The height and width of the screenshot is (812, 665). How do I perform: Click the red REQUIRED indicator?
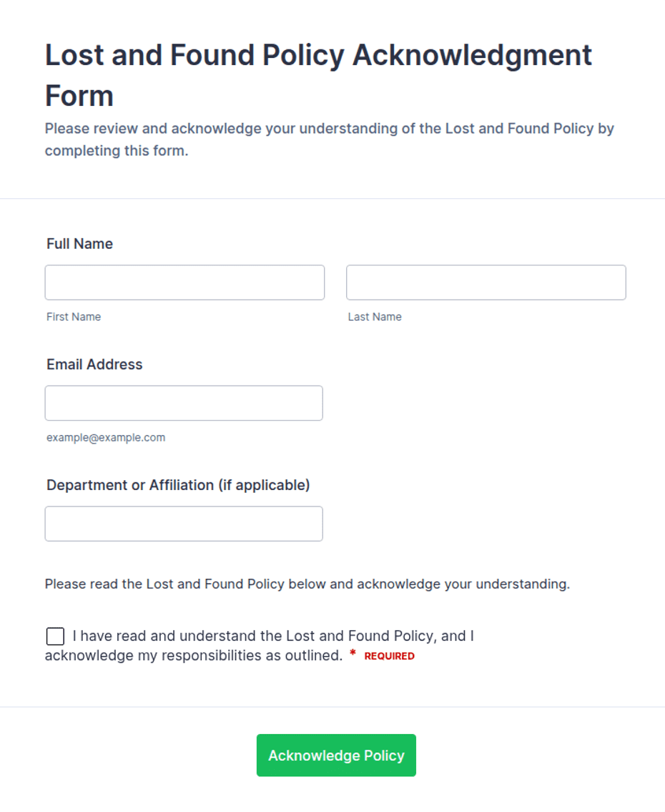click(389, 656)
